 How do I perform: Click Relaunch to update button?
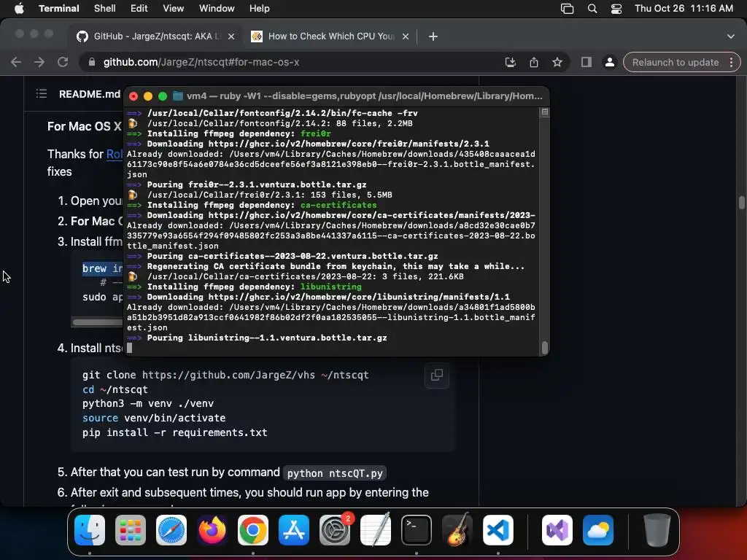tap(675, 63)
